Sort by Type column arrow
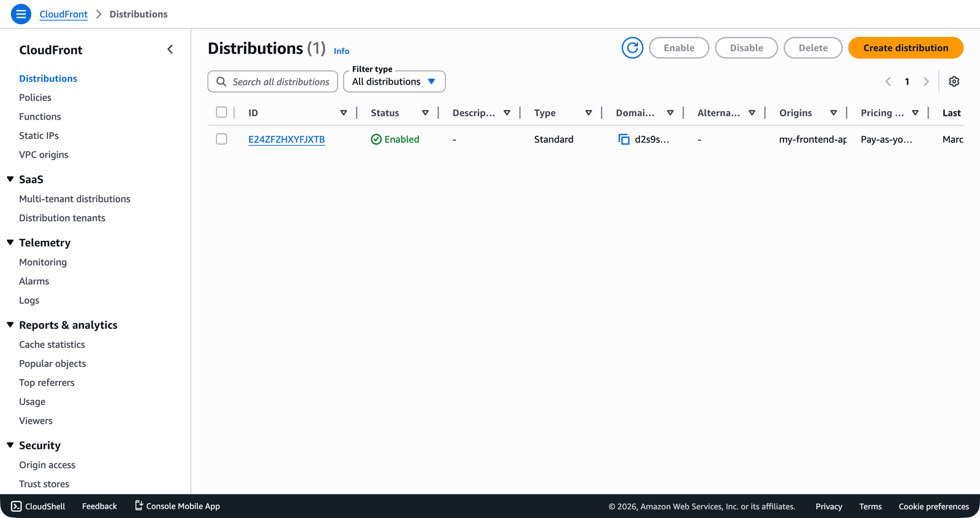Image resolution: width=980 pixels, height=518 pixels. click(589, 113)
